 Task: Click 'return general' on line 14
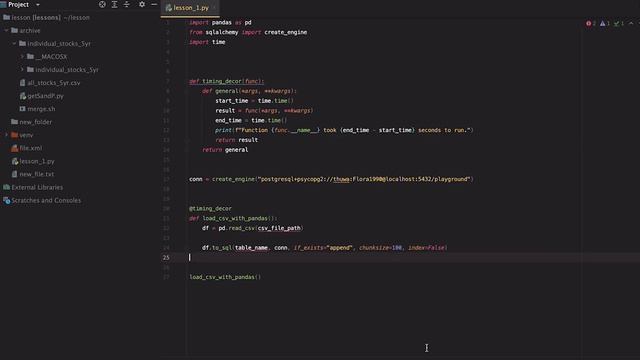pos(225,150)
